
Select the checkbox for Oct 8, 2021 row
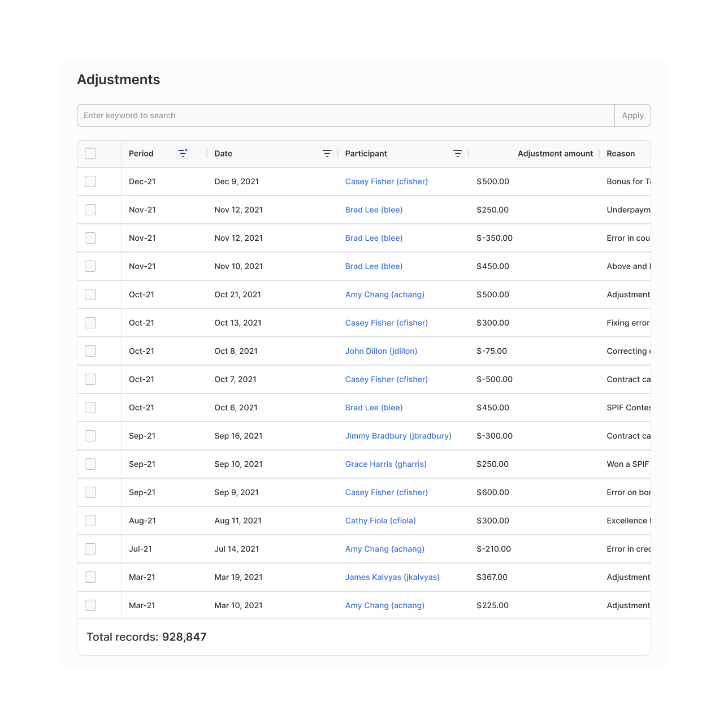[90, 351]
